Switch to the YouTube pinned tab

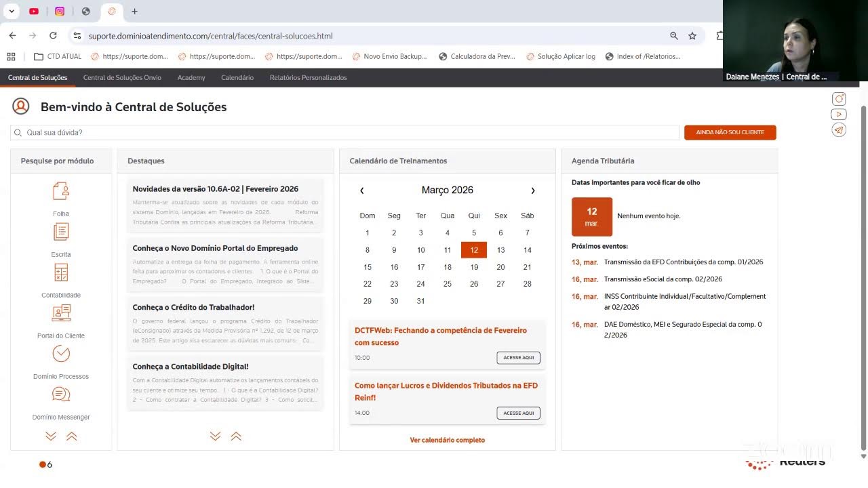point(34,12)
